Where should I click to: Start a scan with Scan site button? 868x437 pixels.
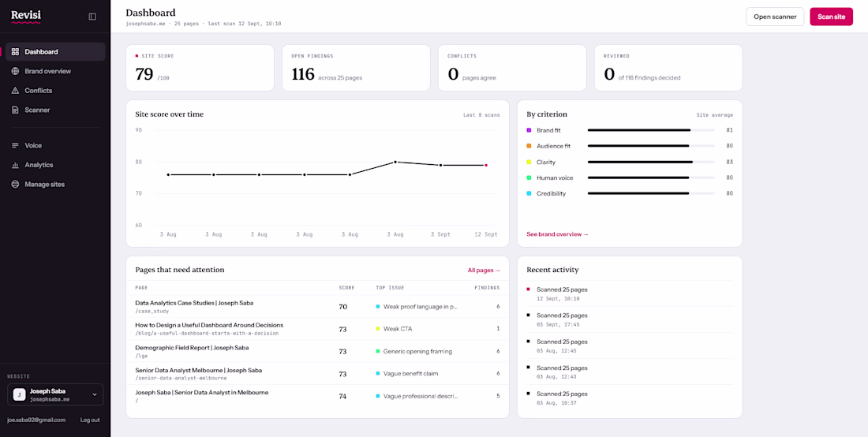[831, 17]
